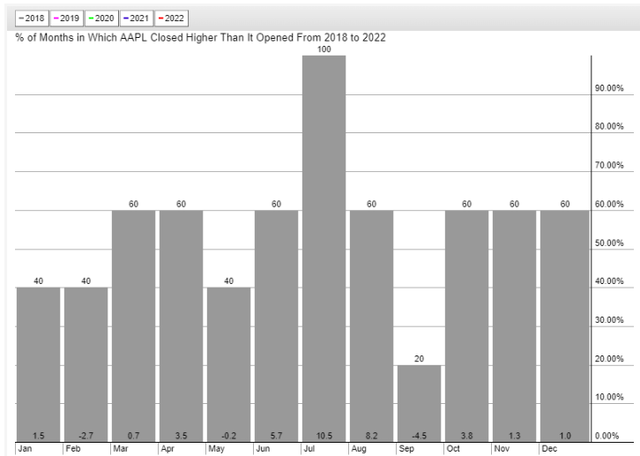Select the July bar reaching 100
Screen dimensions: 640x456
click(324, 249)
